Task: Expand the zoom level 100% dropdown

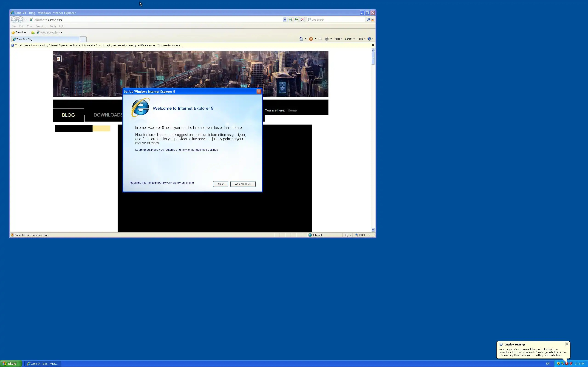Action: 369,235
